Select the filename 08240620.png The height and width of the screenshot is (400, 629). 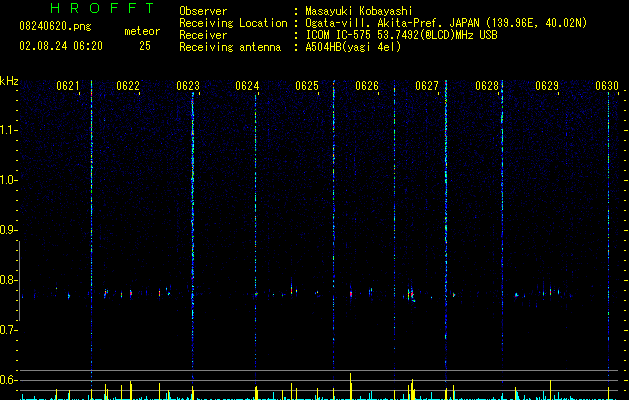(x=55, y=27)
